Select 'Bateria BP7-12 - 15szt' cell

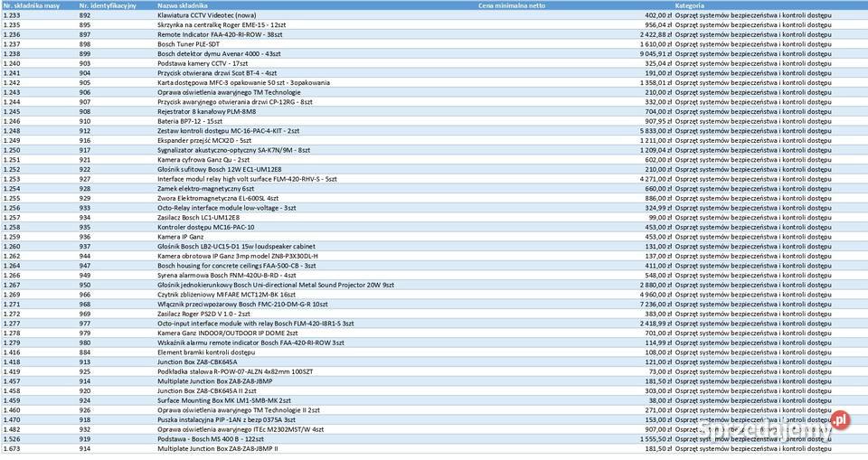pyautogui.click(x=190, y=121)
